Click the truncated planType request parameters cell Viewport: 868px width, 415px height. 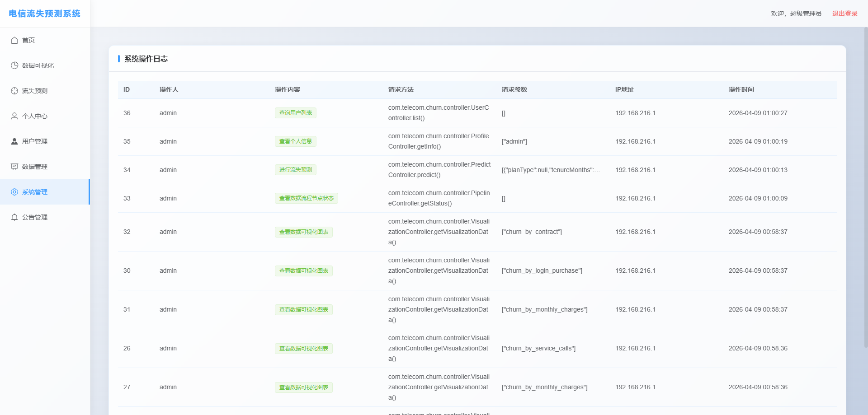click(x=550, y=170)
